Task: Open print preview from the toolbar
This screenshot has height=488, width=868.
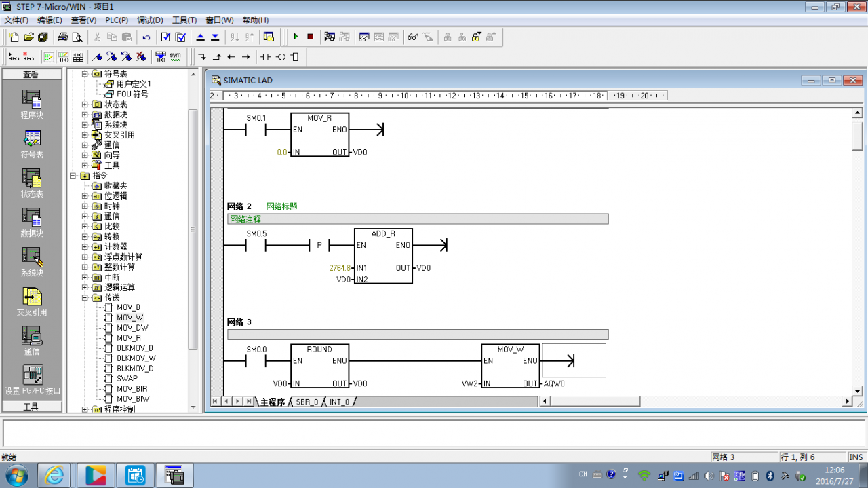Action: (77, 37)
